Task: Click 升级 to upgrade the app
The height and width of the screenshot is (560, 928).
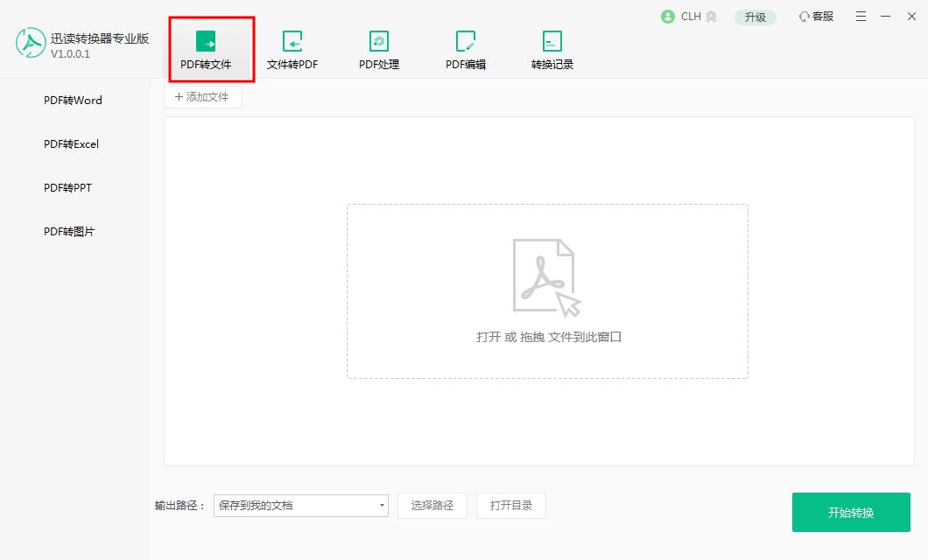Action: pos(755,16)
